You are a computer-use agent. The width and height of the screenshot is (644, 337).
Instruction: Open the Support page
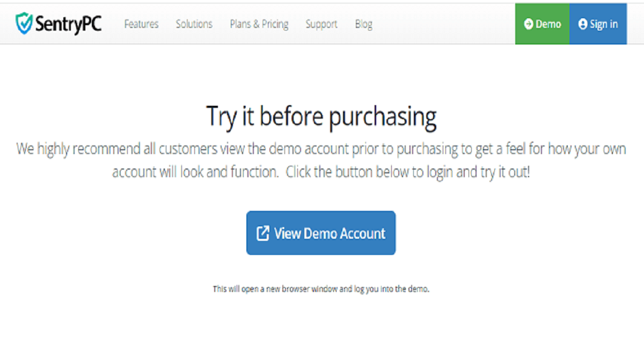[321, 24]
